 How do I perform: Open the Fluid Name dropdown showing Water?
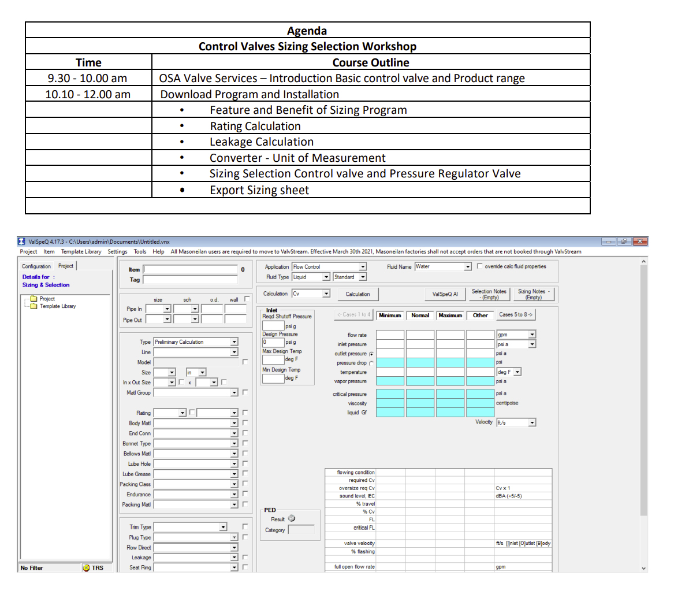tap(468, 267)
